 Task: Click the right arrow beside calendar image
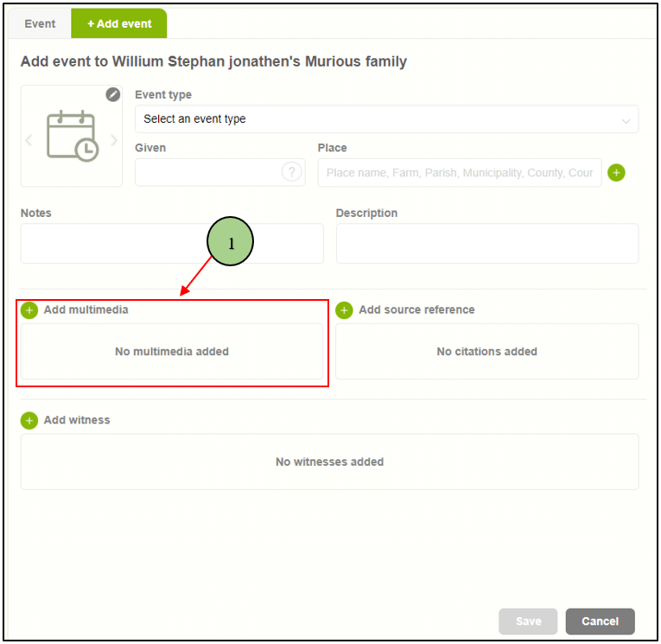pos(113,139)
